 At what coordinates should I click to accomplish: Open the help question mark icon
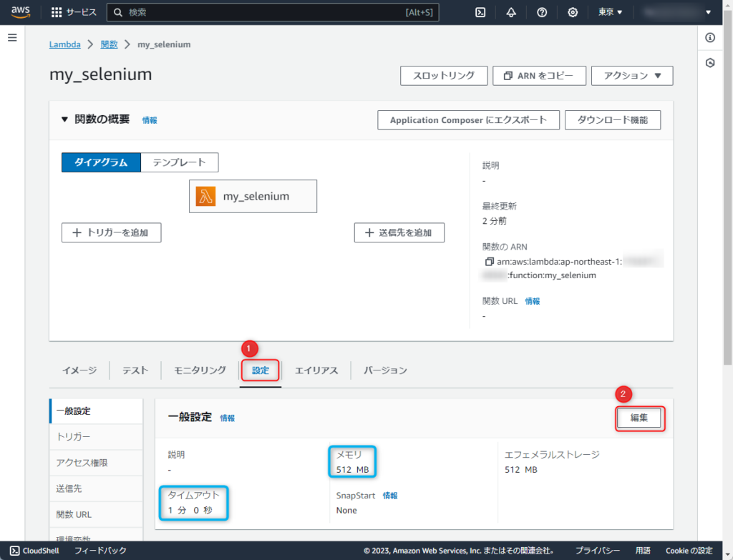click(542, 12)
